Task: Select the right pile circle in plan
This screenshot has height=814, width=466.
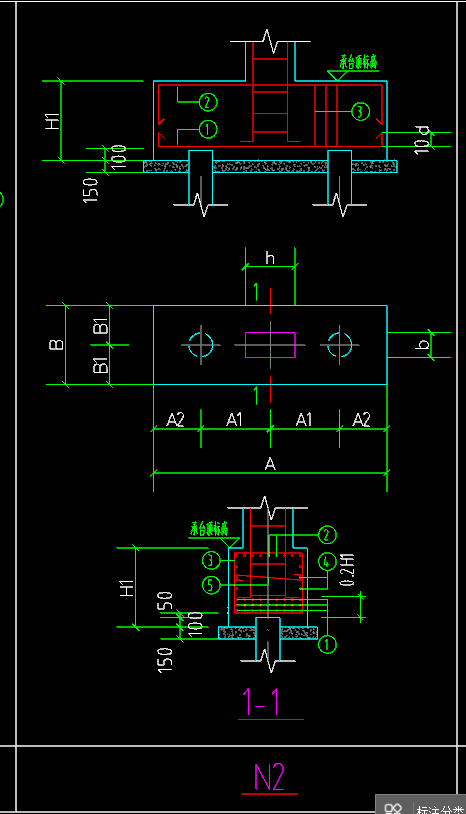Action: pos(340,344)
